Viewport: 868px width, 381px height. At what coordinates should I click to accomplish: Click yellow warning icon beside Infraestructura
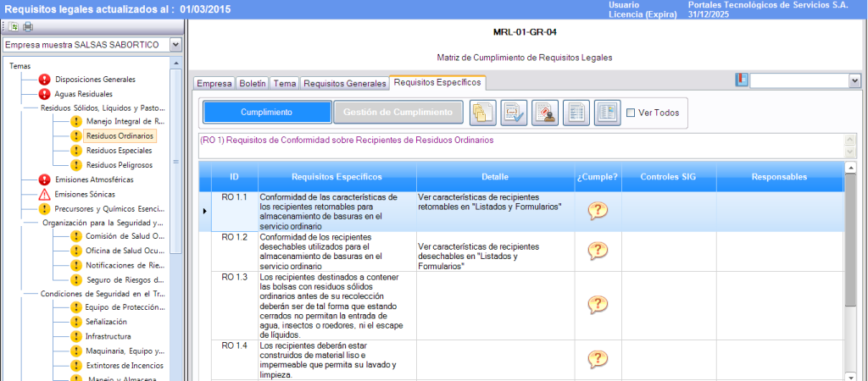75,336
